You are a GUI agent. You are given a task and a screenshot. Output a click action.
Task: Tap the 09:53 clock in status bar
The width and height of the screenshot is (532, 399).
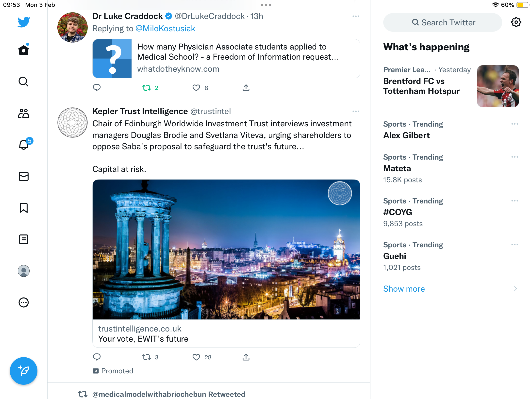click(11, 5)
